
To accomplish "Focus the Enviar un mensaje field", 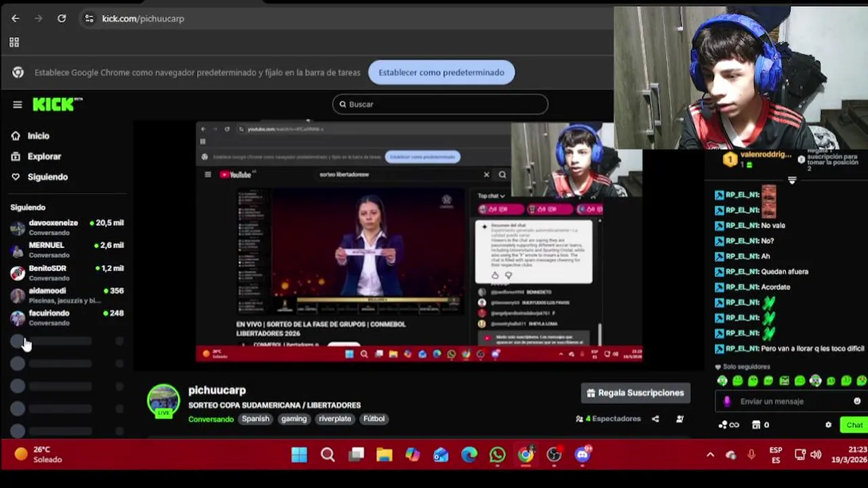I will tap(790, 401).
